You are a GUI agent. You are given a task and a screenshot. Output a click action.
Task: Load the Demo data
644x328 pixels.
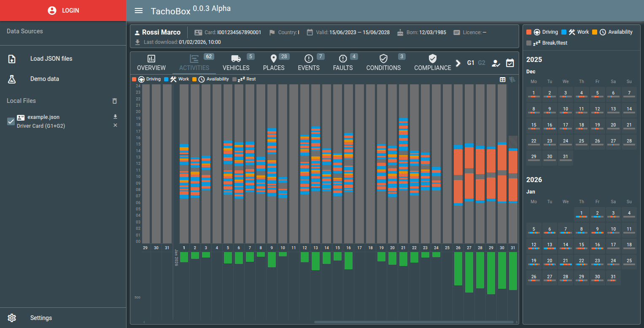(x=44, y=79)
